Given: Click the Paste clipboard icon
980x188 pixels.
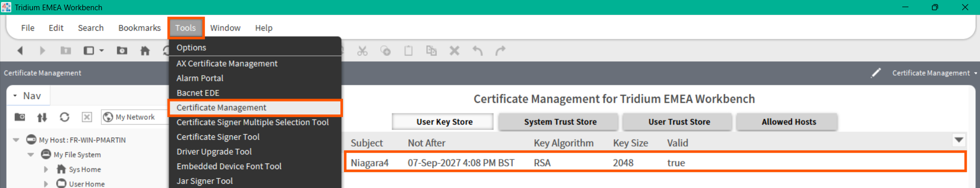Looking at the screenshot, I should [x=408, y=51].
